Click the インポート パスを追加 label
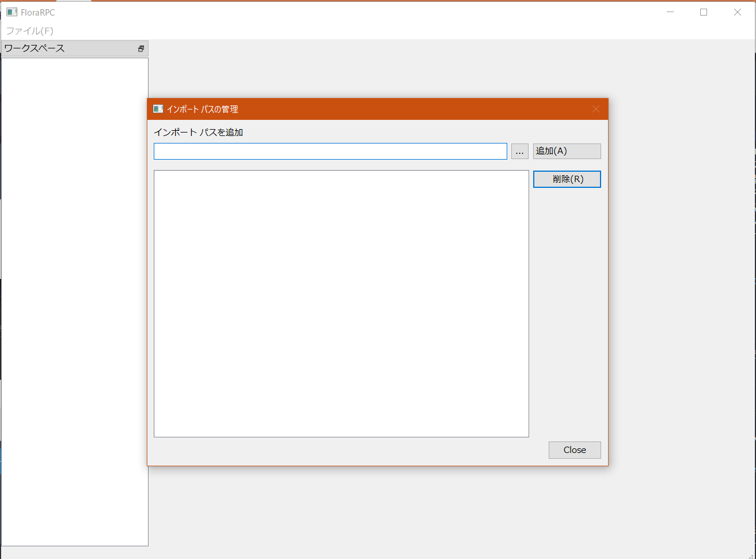This screenshot has width=756, height=559. tap(199, 133)
